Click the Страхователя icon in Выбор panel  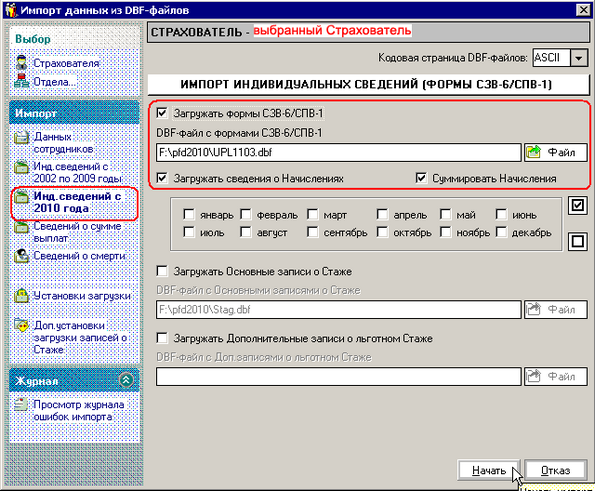coord(22,62)
